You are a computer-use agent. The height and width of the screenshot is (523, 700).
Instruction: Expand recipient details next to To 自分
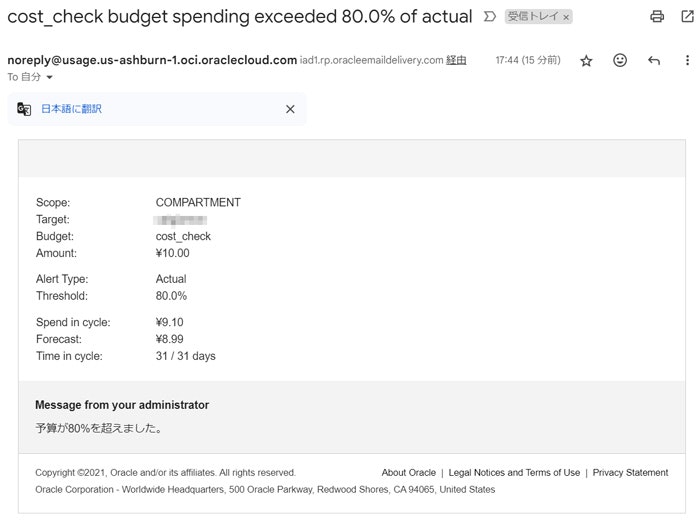click(49, 77)
